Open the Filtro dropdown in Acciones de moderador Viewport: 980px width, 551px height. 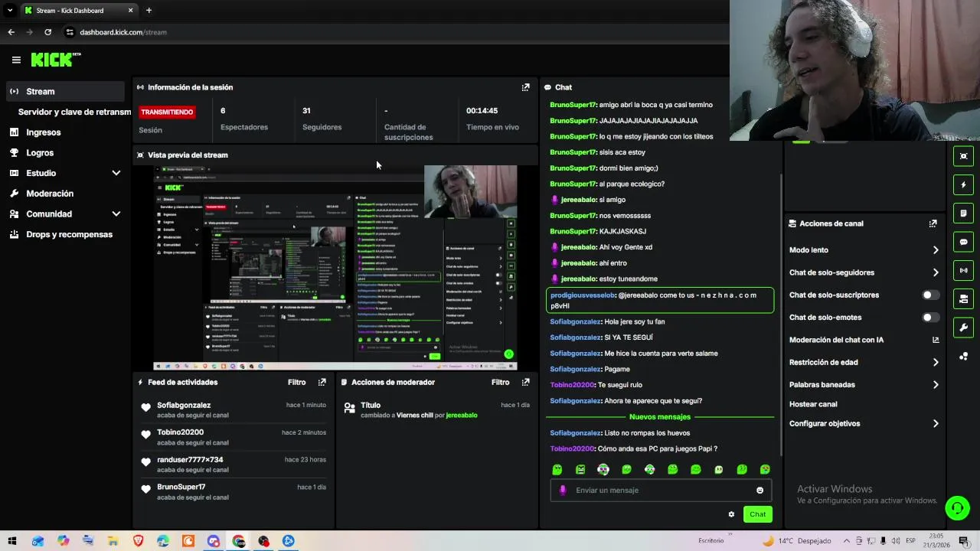[x=500, y=382]
